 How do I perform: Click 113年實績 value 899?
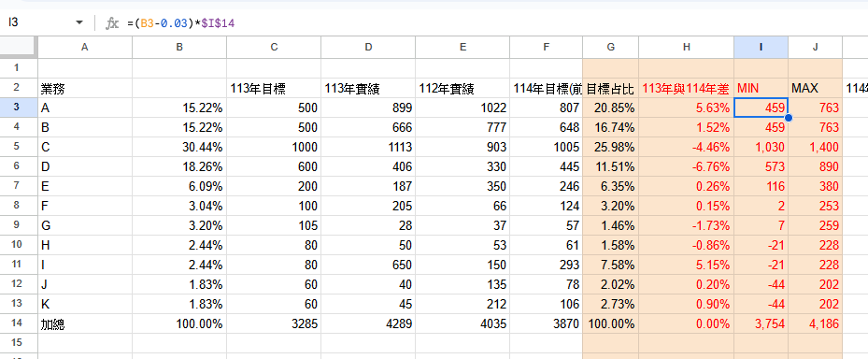pos(369,108)
